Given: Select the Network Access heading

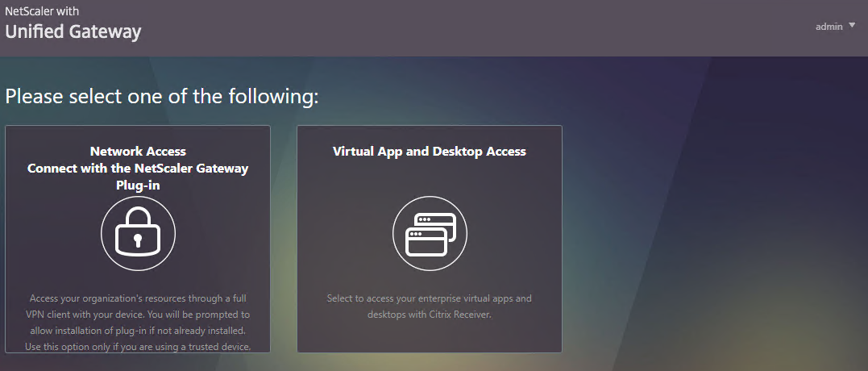Looking at the screenshot, I should click(138, 151).
